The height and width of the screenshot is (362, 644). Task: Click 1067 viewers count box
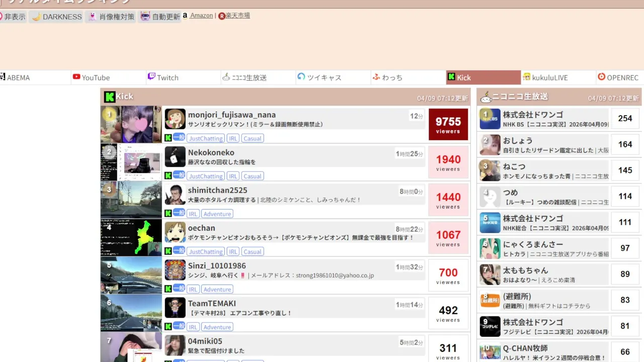[x=448, y=238]
